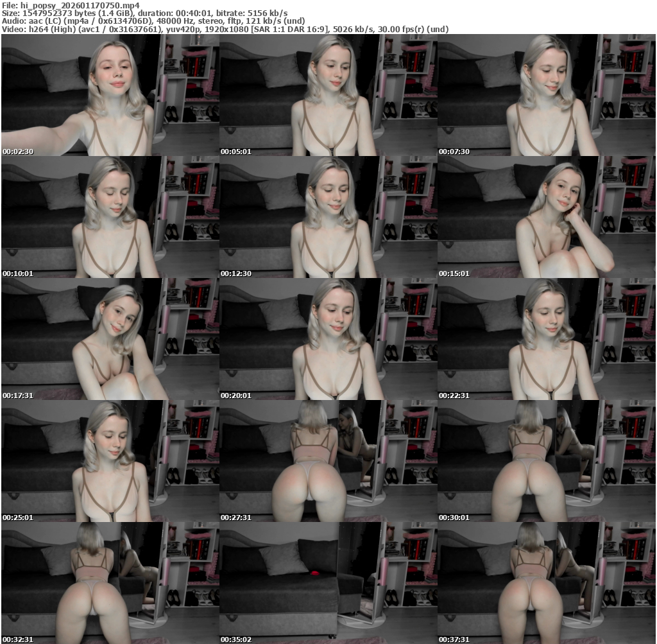Image resolution: width=657 pixels, height=644 pixels.
Task: Select the Size and duration info line
Action: pos(144,13)
